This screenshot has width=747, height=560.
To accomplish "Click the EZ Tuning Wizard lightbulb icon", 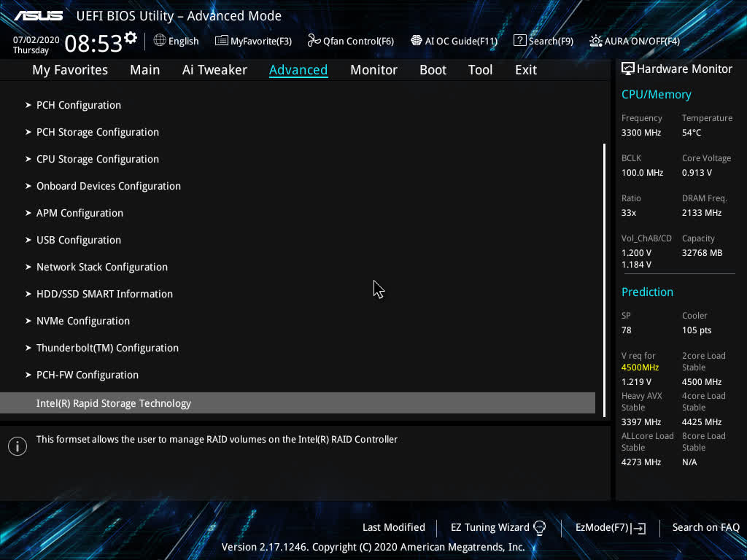I will click(539, 528).
